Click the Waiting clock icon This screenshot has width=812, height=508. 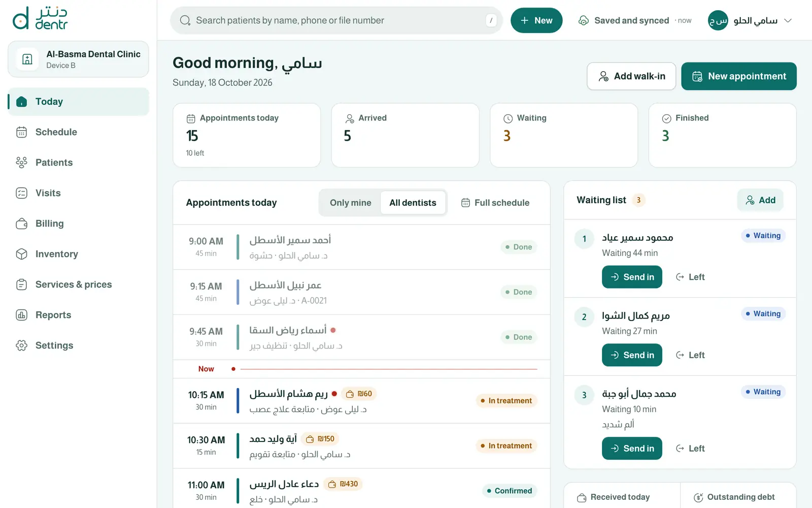tap(508, 118)
